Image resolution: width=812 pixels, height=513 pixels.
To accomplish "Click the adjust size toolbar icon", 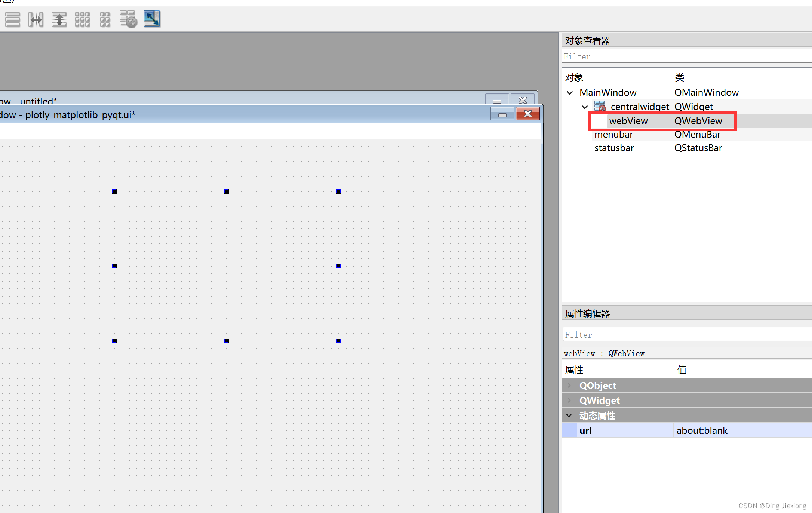I will point(152,19).
